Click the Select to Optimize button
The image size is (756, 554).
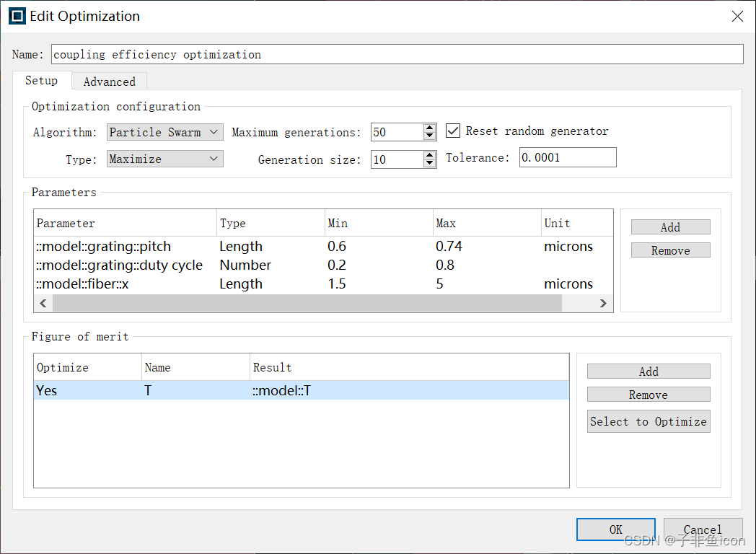coord(649,421)
